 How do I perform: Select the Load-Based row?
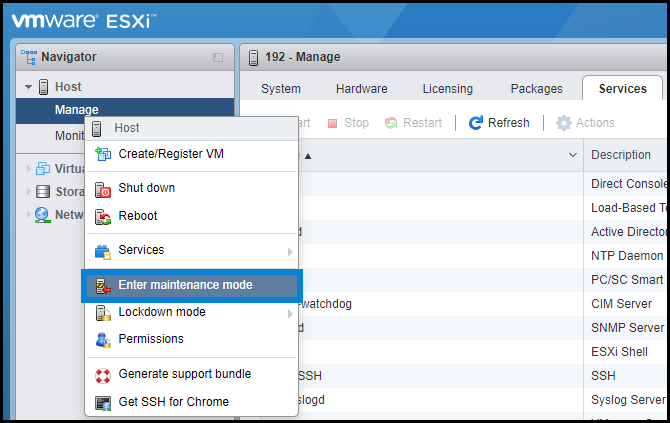tap(483, 208)
